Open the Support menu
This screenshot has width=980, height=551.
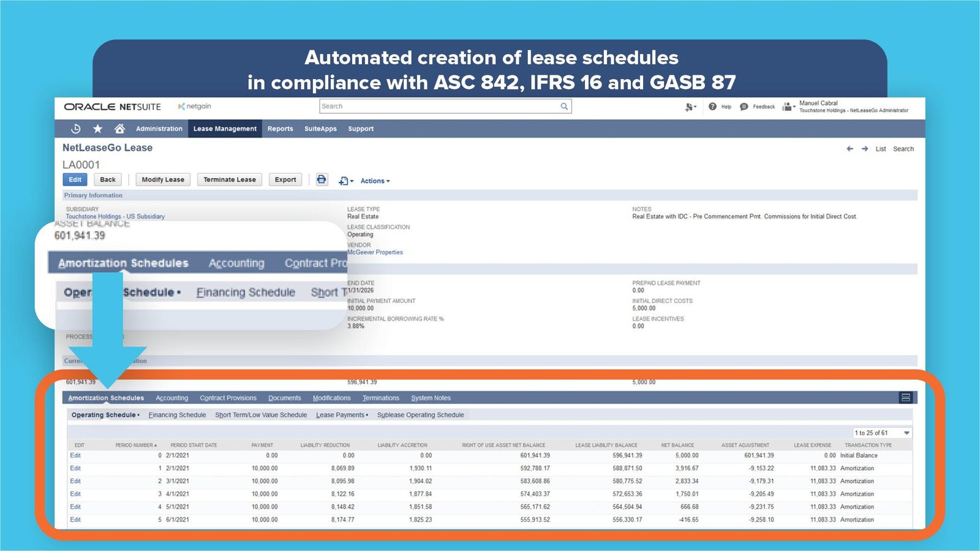(361, 129)
